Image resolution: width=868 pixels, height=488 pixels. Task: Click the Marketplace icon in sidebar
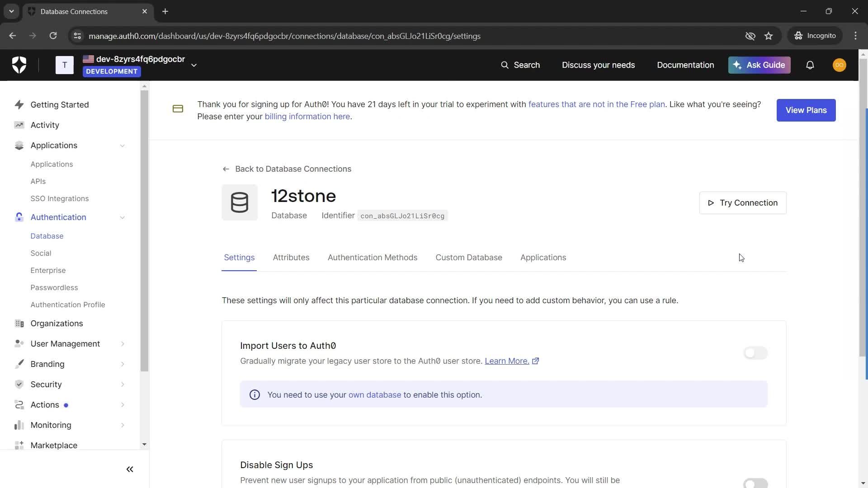[x=19, y=446]
